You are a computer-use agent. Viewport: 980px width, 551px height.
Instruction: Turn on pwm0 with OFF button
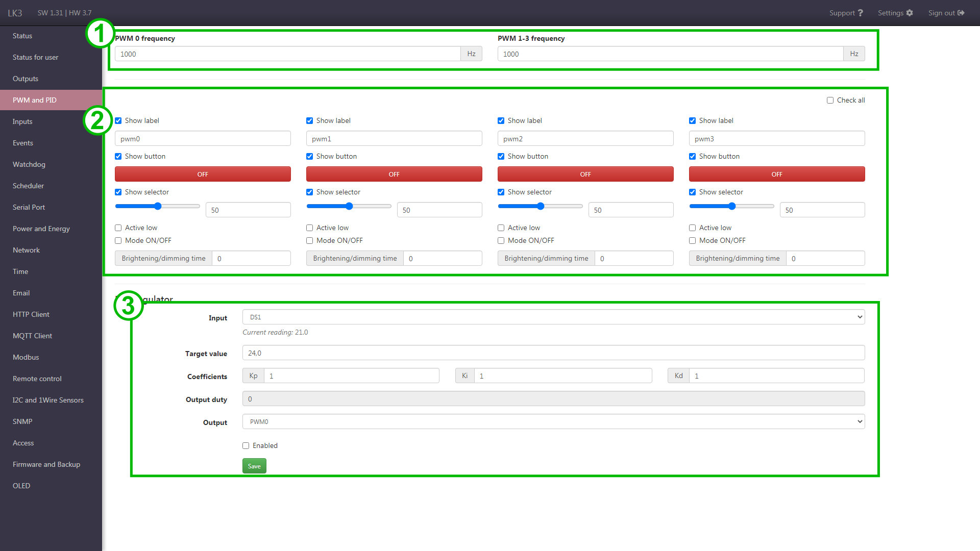click(203, 174)
